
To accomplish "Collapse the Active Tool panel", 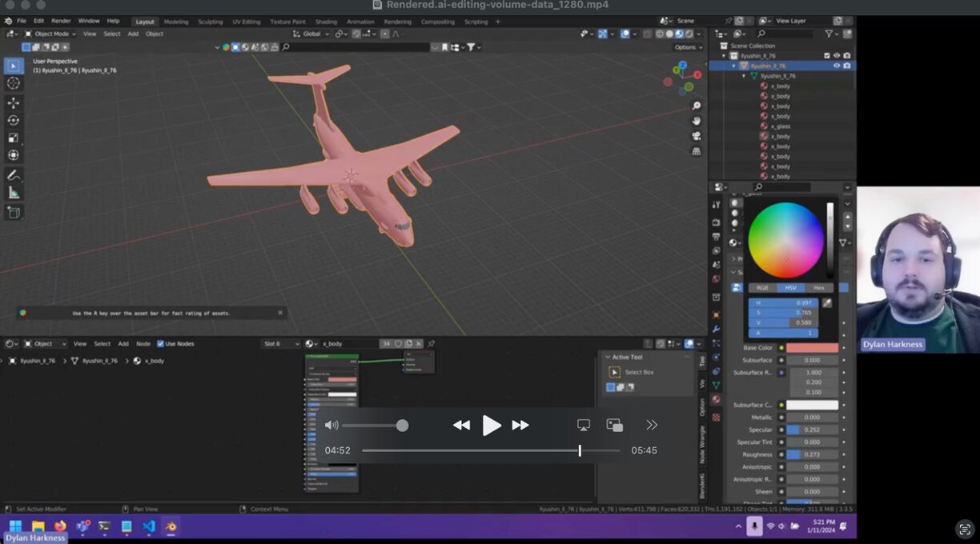I will tap(607, 357).
